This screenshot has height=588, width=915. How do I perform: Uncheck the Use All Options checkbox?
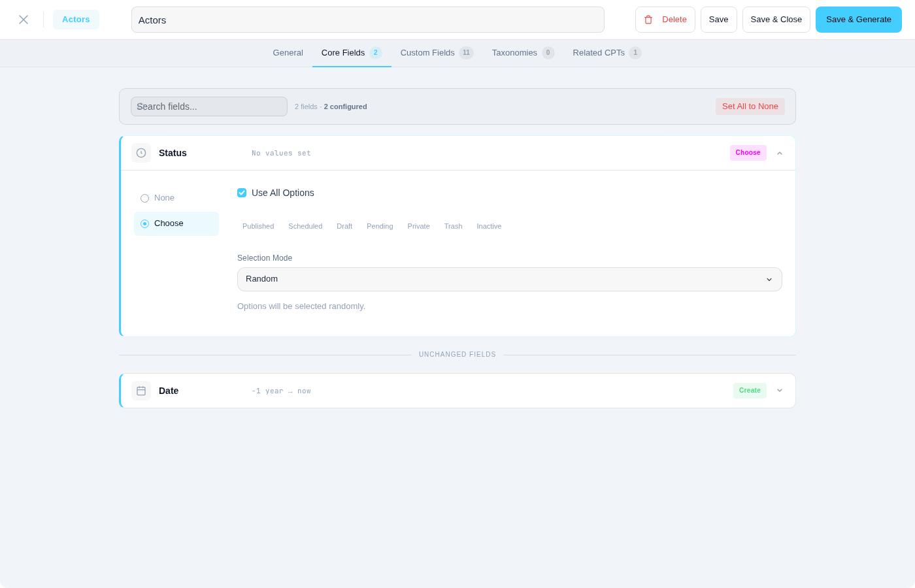[242, 193]
